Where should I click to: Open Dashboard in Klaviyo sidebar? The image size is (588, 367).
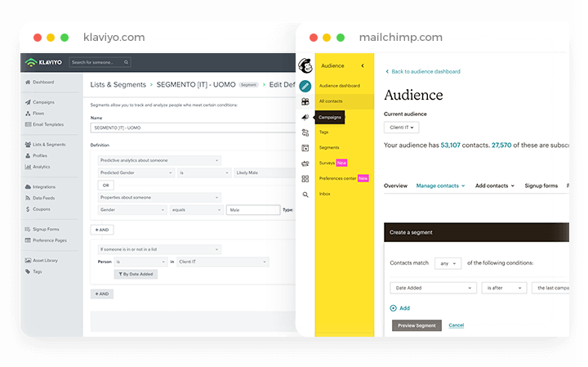[x=39, y=83]
